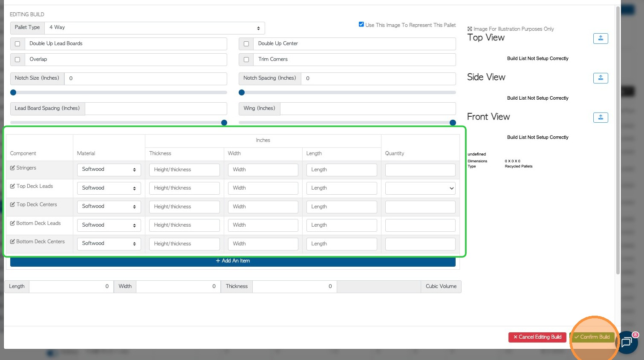Image resolution: width=644 pixels, height=360 pixels.
Task: Click the Top Deck Centers Quantity field
Action: click(x=420, y=207)
